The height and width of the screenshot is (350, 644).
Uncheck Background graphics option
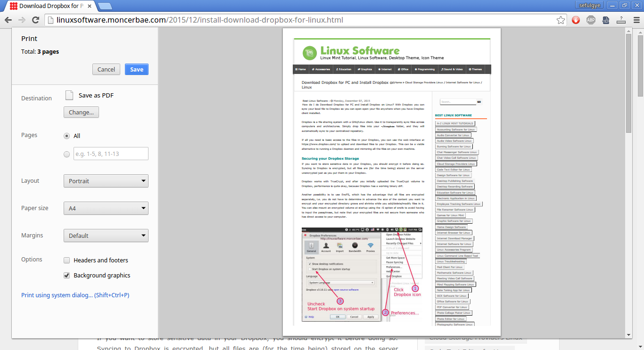click(66, 275)
